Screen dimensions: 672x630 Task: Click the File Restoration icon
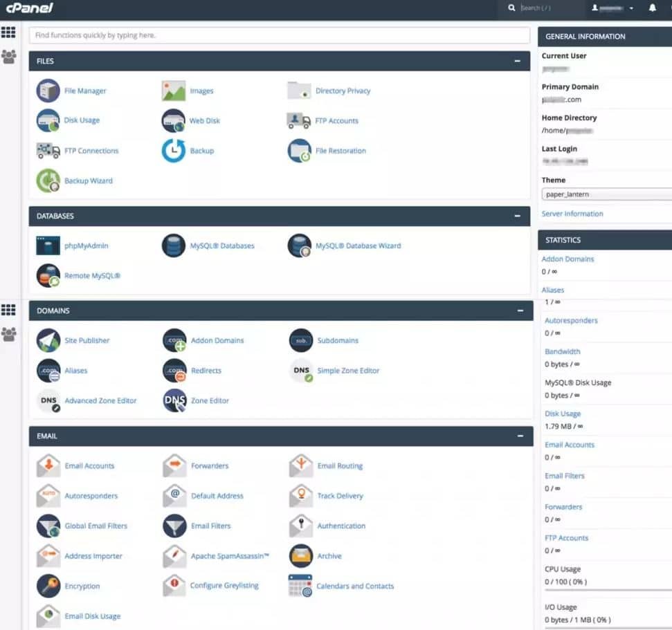pos(299,151)
